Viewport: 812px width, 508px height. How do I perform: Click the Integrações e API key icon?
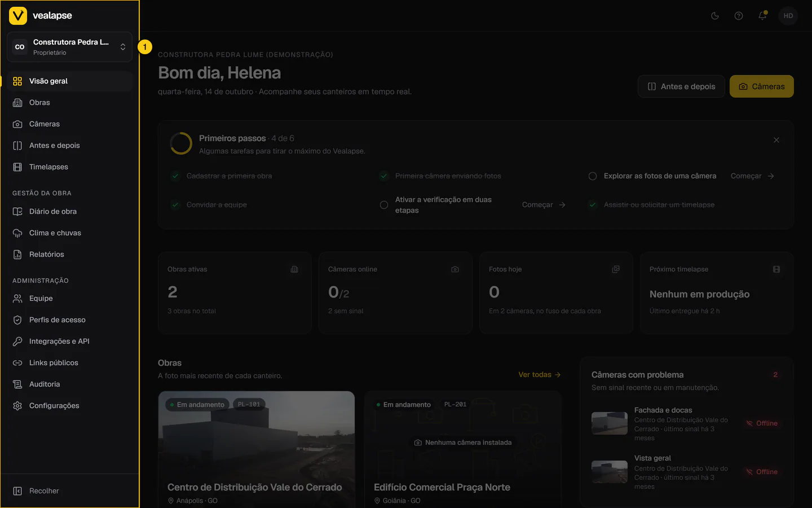[x=17, y=341]
